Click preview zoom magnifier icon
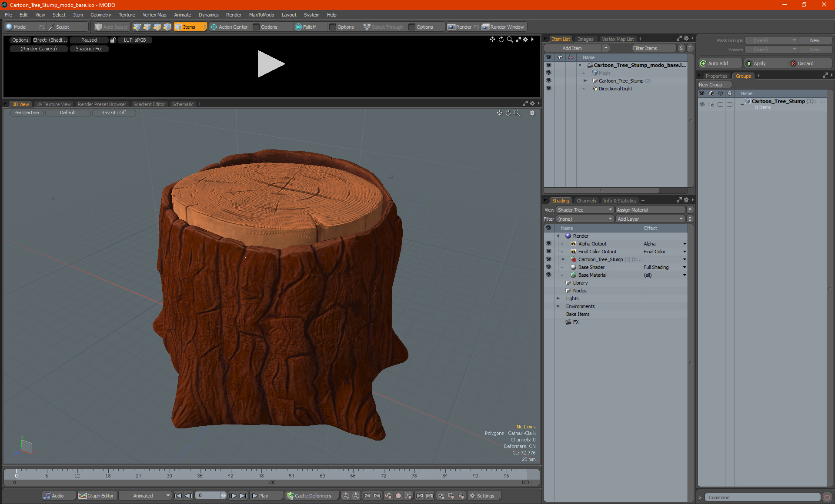This screenshot has height=504, width=835. 510,40
